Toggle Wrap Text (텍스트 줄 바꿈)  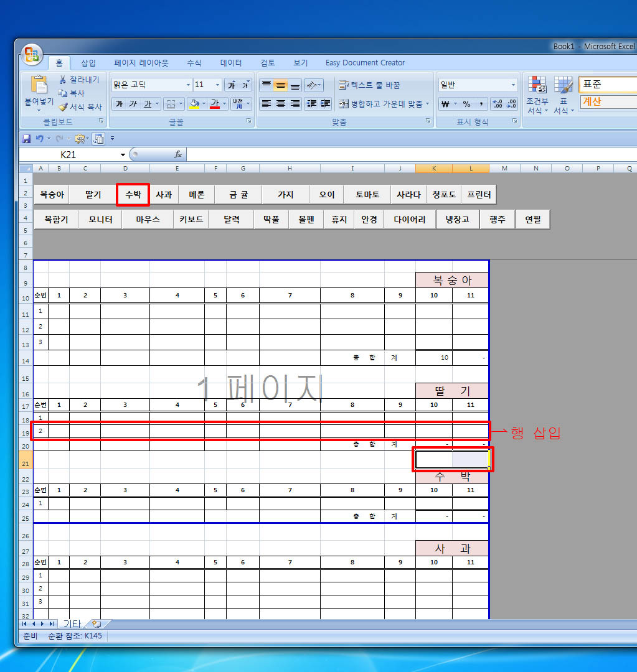tap(370, 85)
